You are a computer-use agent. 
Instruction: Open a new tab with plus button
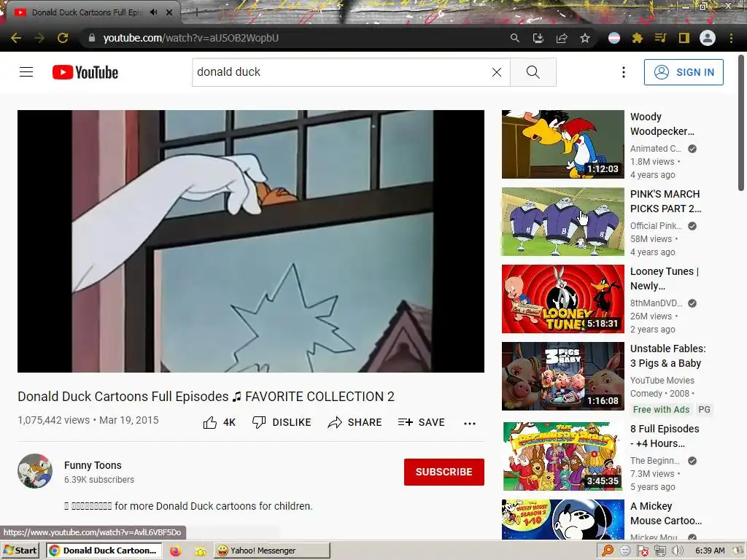point(196,12)
